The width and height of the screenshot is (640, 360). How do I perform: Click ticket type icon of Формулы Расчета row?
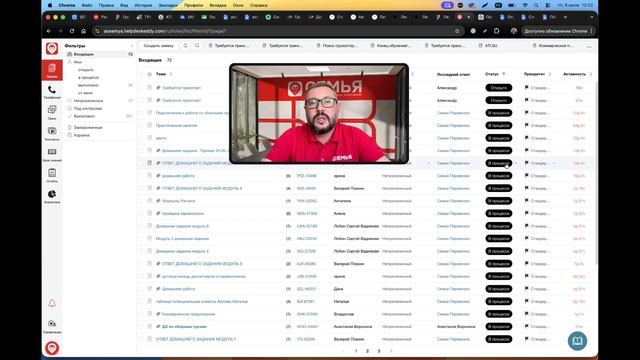click(x=149, y=201)
